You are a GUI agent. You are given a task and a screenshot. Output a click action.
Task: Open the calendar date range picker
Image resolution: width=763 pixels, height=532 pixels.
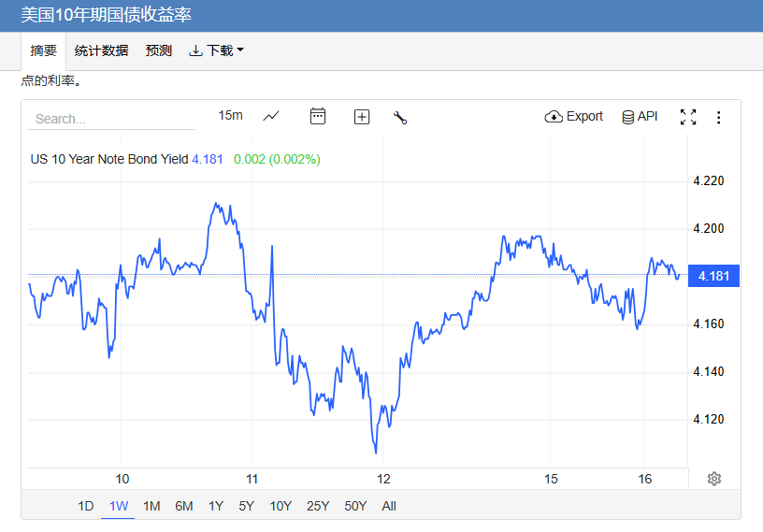pos(318,116)
